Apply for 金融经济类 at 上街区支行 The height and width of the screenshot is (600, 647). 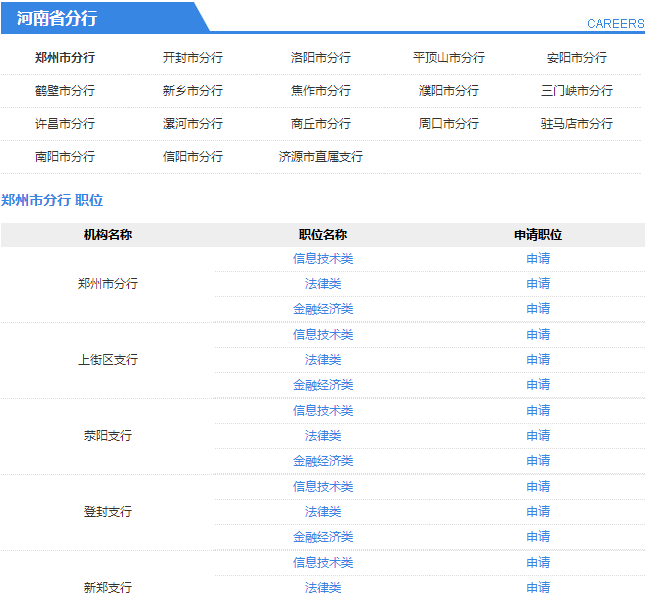point(538,385)
